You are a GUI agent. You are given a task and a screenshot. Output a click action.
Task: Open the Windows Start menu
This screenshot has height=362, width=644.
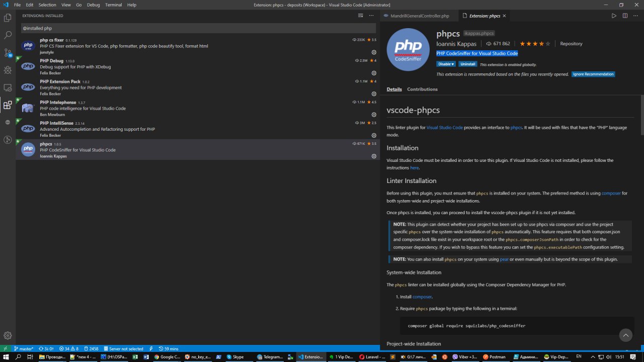pos(6,357)
